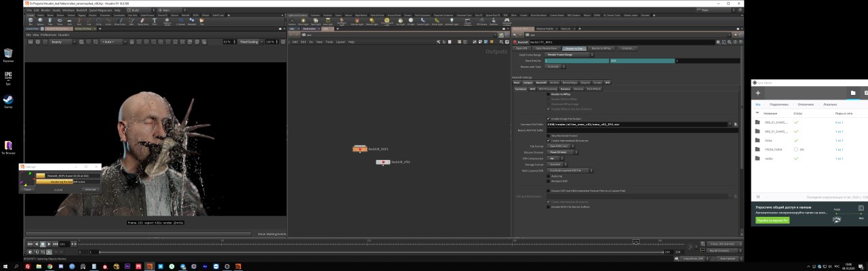The height and width of the screenshot is (271, 868).
Task: Open Fixed Scaling dropdown in render view
Action: (251, 41)
